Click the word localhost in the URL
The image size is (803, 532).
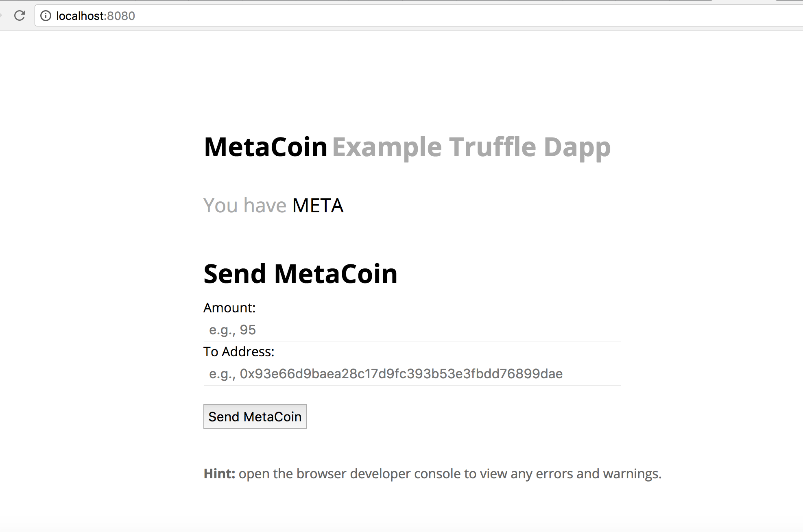[x=81, y=16]
